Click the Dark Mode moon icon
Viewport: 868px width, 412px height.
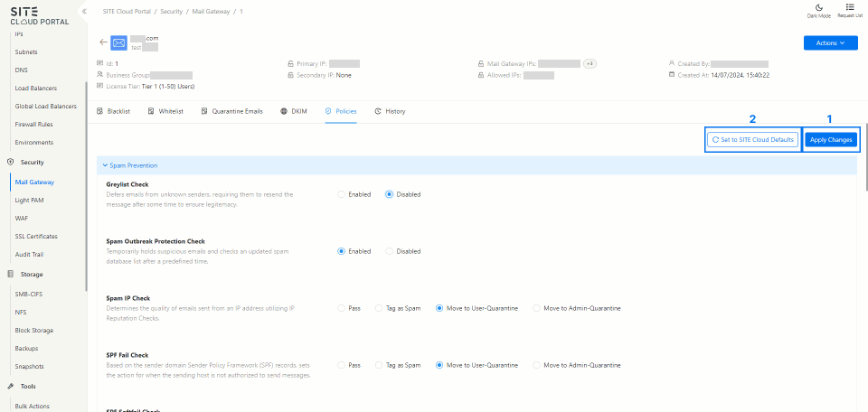(x=818, y=7)
